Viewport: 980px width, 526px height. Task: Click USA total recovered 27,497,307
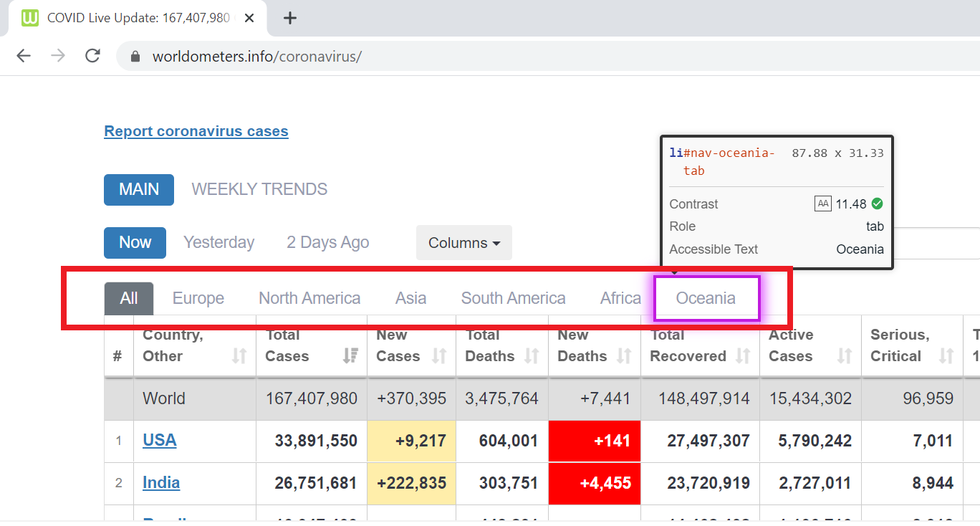[708, 441]
